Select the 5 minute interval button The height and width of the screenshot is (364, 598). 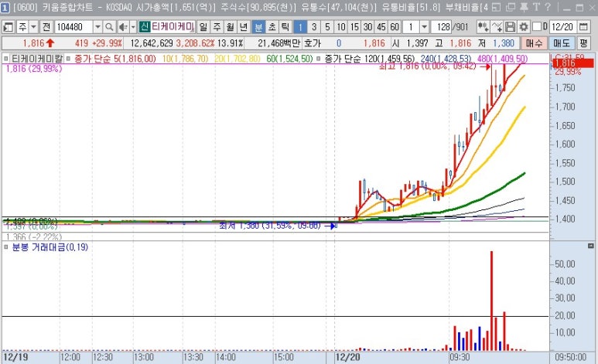[327, 27]
